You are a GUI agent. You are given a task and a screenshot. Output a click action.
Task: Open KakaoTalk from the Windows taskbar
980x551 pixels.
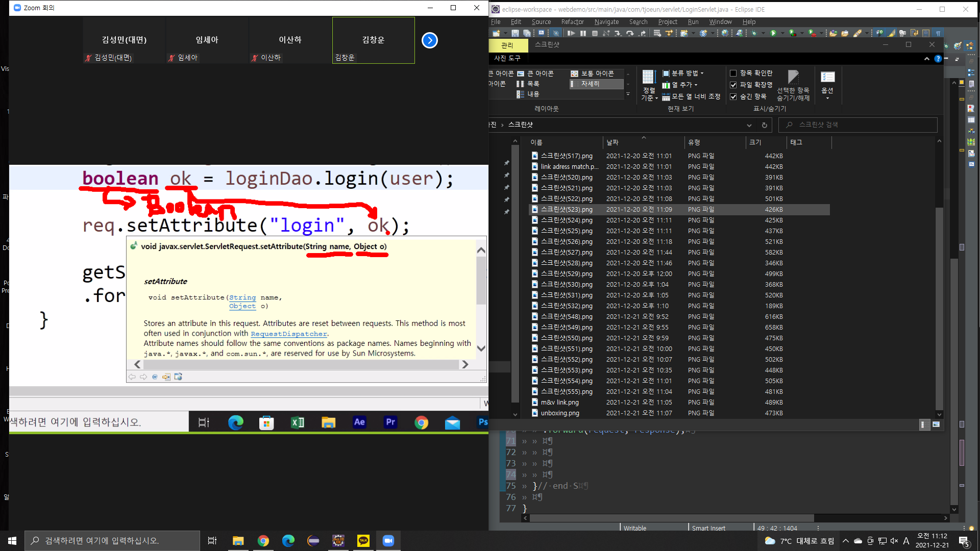(x=363, y=541)
